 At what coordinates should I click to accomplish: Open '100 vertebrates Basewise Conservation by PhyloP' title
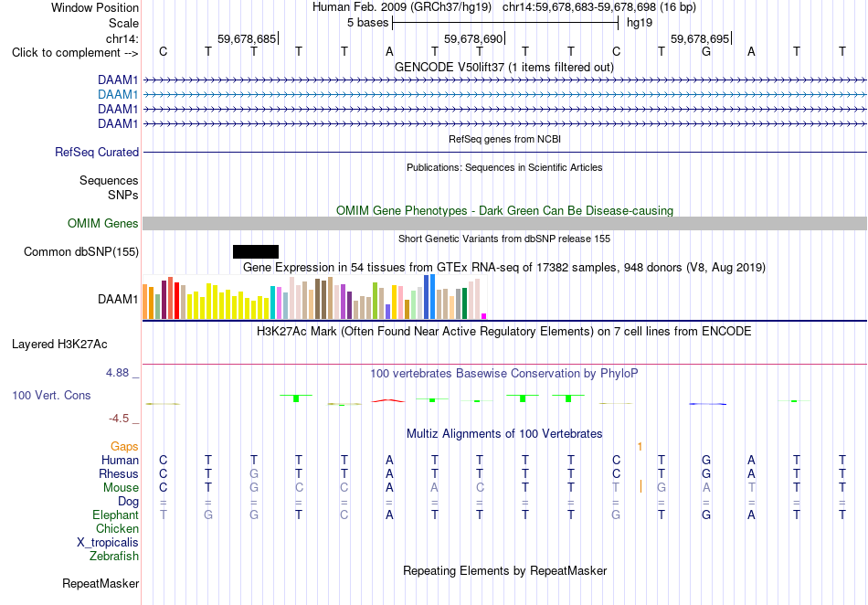(x=504, y=374)
